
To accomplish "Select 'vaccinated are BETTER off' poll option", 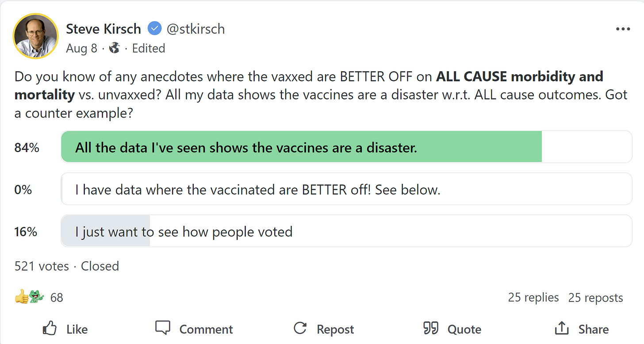I will coord(346,189).
